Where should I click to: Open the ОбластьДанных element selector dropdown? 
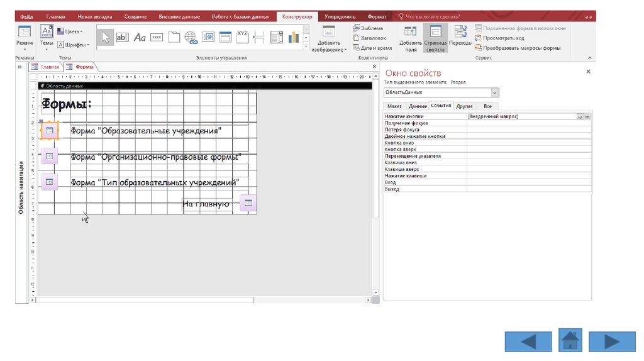(494, 92)
